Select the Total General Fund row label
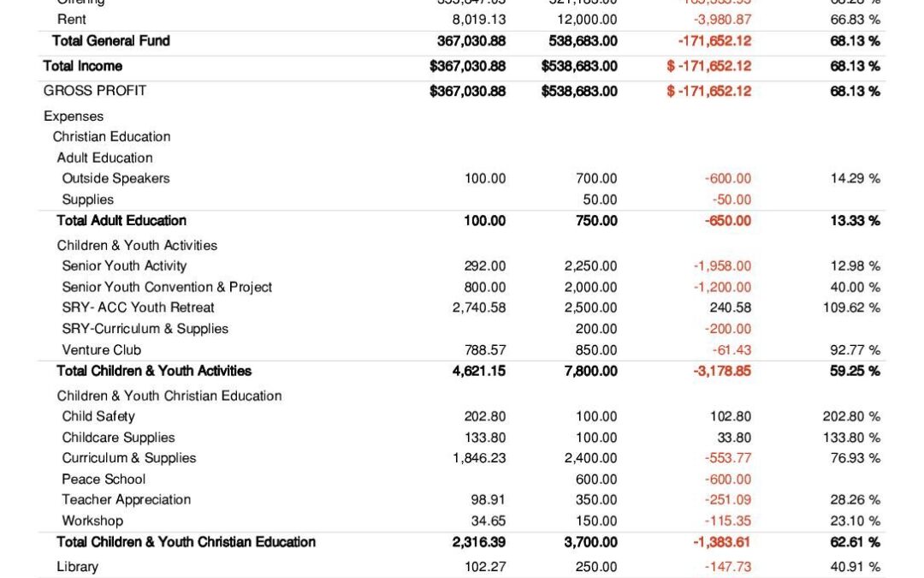924x578 pixels. click(110, 41)
